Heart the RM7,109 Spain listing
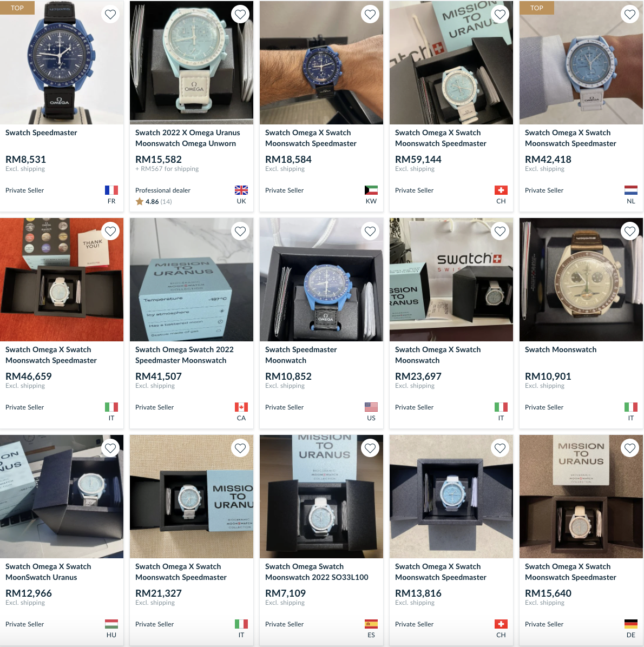This screenshot has width=644, height=647. [x=370, y=448]
